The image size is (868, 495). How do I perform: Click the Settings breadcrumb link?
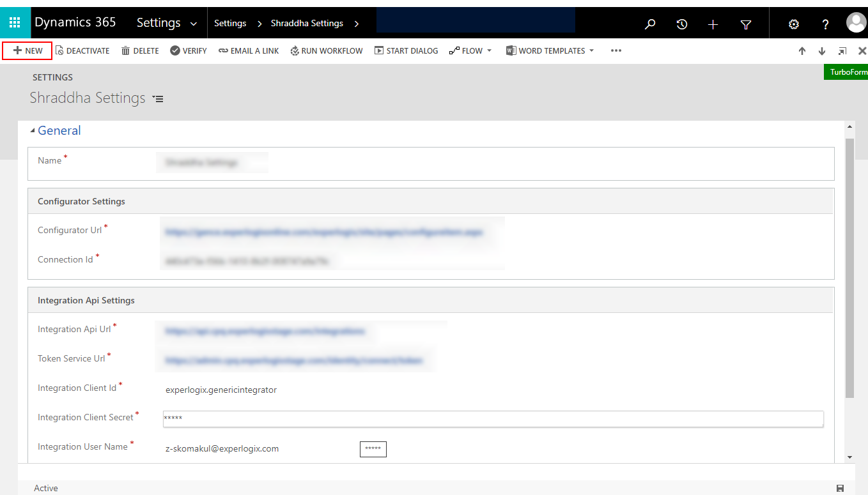coord(230,23)
